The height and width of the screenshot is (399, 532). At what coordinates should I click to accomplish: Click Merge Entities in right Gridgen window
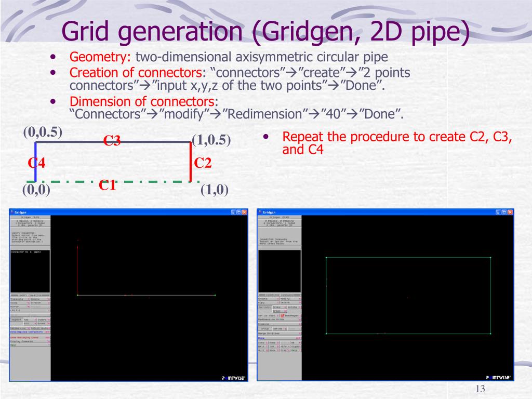[x=280, y=334]
